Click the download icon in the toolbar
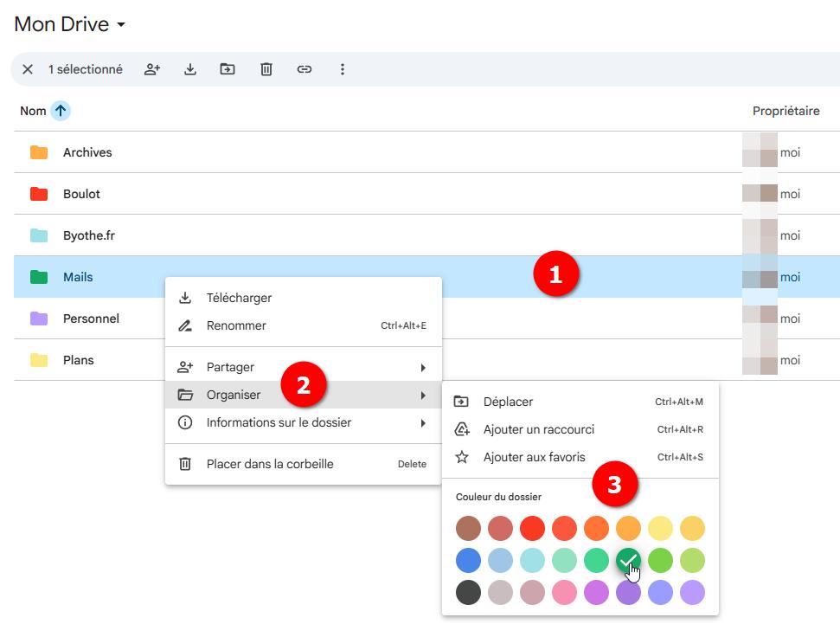 pos(189,68)
